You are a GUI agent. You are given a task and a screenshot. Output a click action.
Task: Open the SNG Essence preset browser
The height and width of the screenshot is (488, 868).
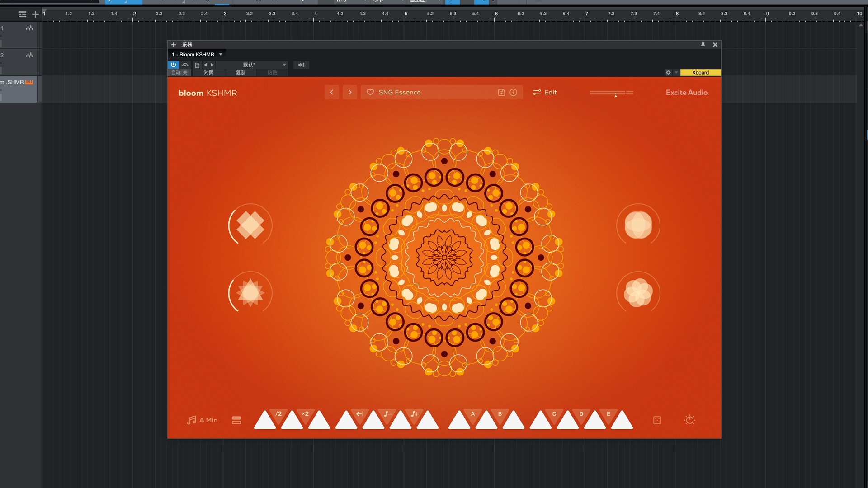[x=429, y=92]
